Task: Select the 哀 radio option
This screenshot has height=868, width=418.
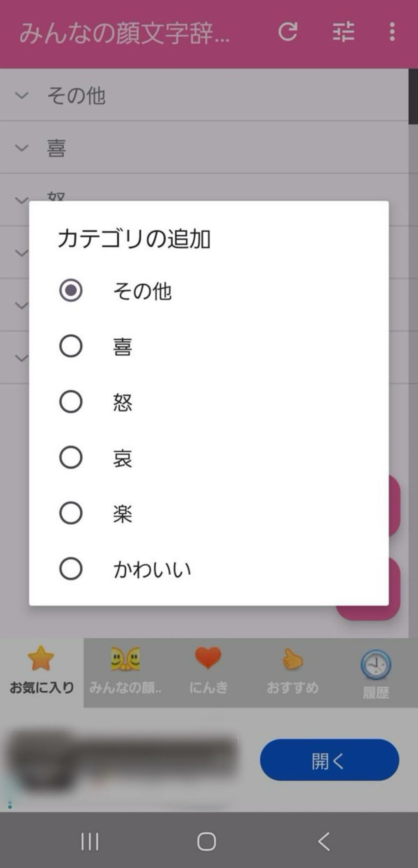Action: tap(71, 457)
